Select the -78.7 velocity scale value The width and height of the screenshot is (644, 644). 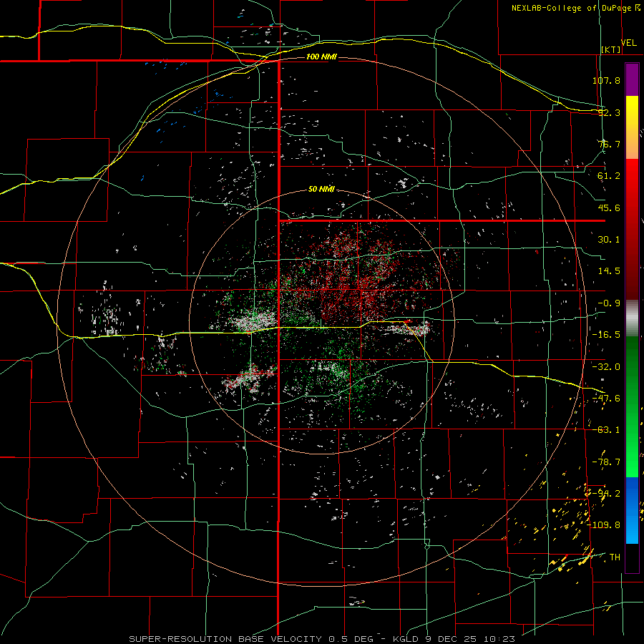606,462
